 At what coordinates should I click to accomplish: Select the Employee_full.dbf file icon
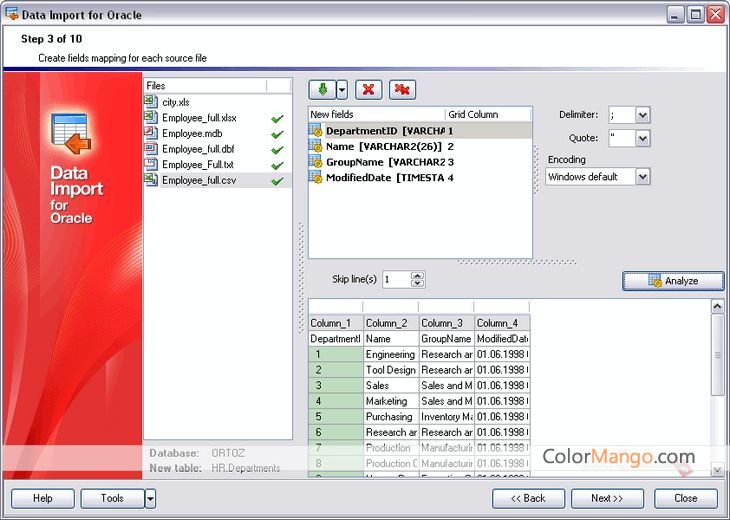[151, 149]
